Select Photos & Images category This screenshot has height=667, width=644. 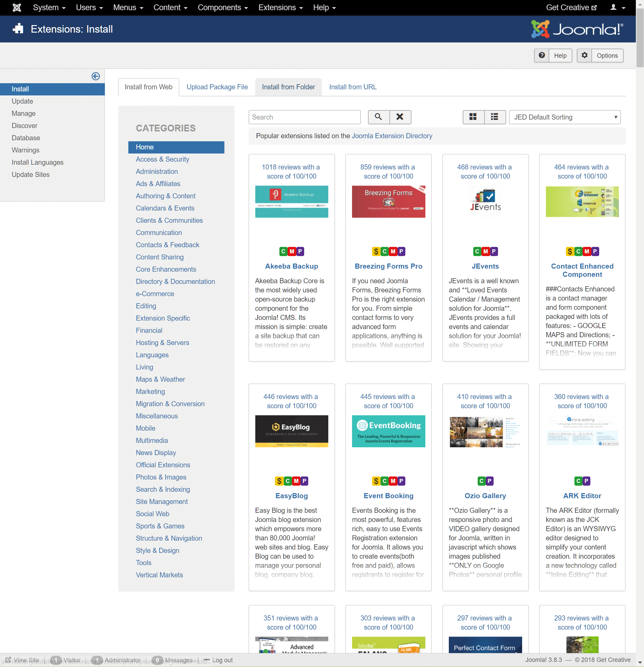161,477
